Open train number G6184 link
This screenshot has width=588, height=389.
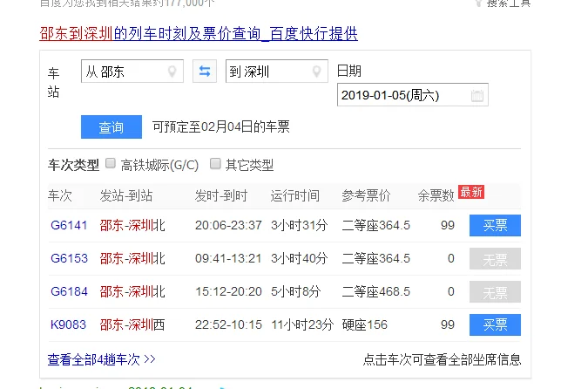click(x=69, y=291)
